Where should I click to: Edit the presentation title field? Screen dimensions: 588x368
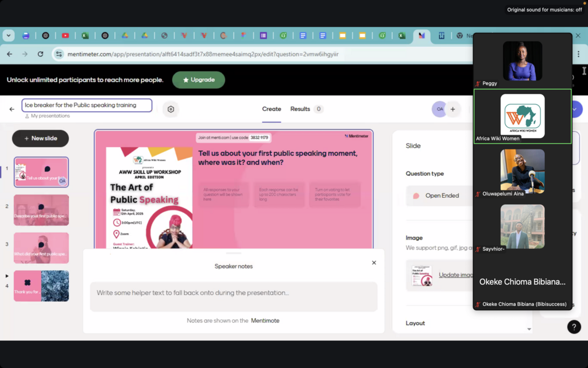pyautogui.click(x=87, y=105)
